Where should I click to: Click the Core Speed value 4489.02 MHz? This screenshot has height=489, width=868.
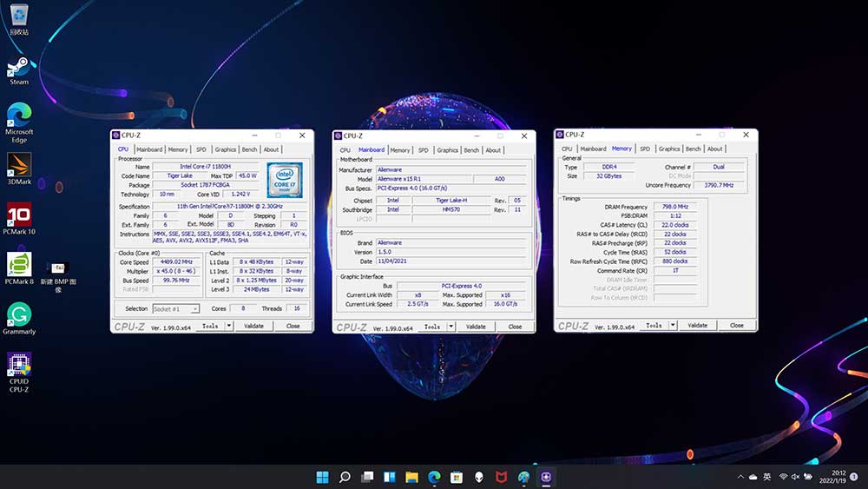coord(176,262)
